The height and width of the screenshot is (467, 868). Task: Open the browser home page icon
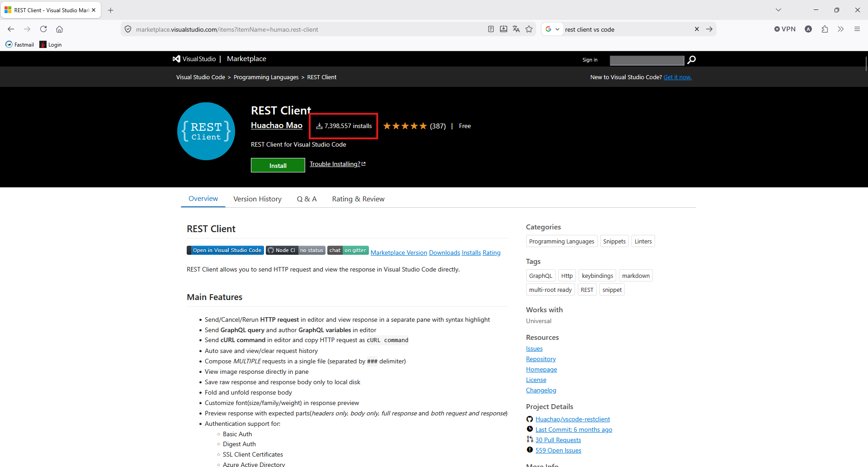pos(59,29)
